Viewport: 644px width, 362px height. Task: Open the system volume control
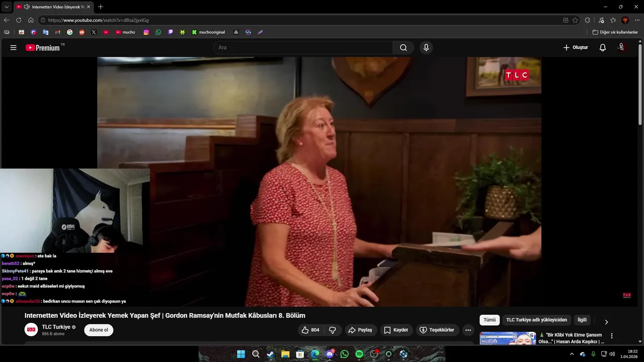pyautogui.click(x=612, y=354)
